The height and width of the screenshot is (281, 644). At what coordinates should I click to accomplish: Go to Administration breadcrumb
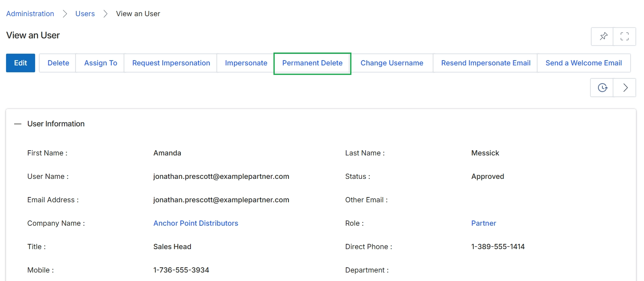coord(30,14)
